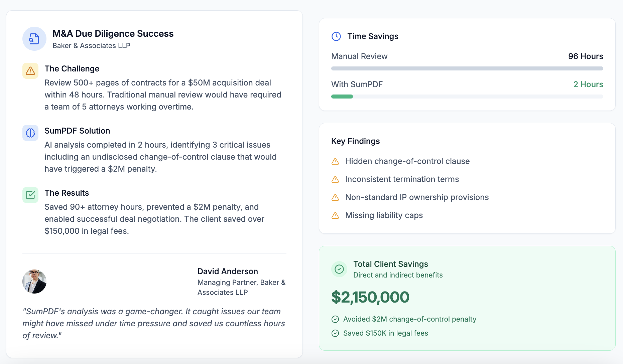Click the Non-standard IP ownership provisions text

417,197
